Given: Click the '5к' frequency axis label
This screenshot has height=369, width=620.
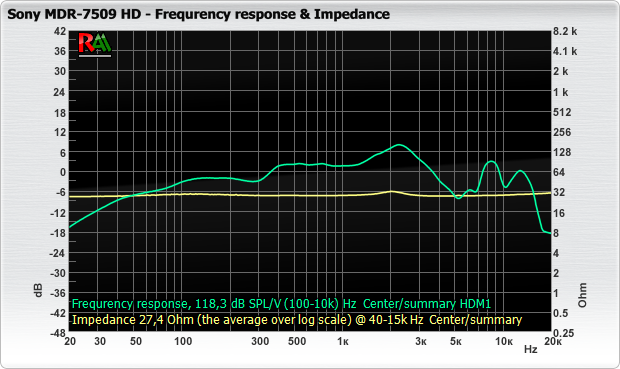Looking at the screenshot, I should 456,341.
